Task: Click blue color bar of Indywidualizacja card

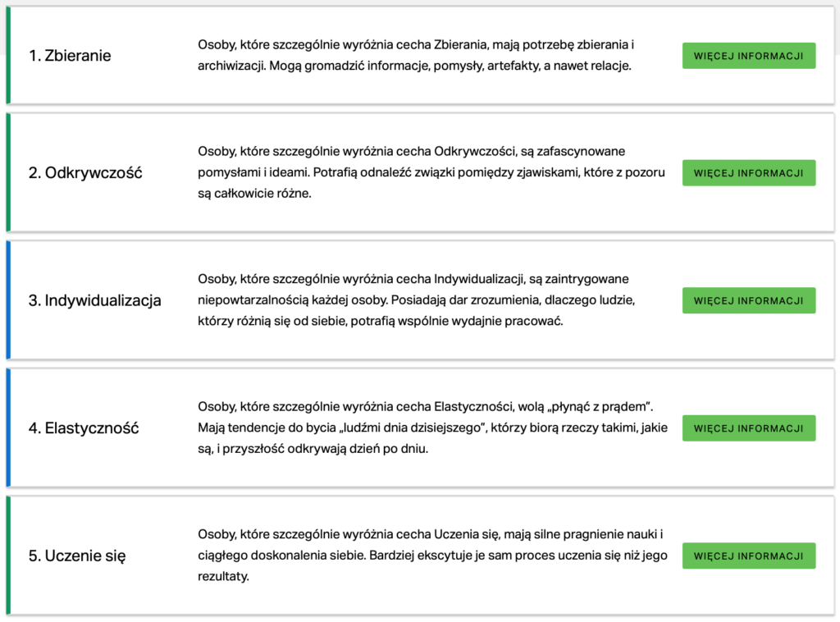Action: (8, 300)
